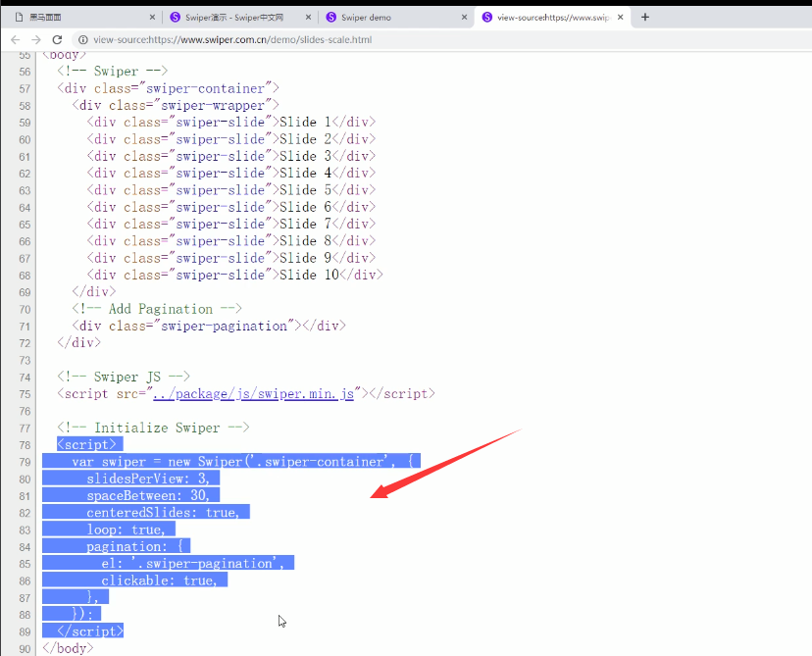Click the Slide 5 text

click(x=306, y=190)
